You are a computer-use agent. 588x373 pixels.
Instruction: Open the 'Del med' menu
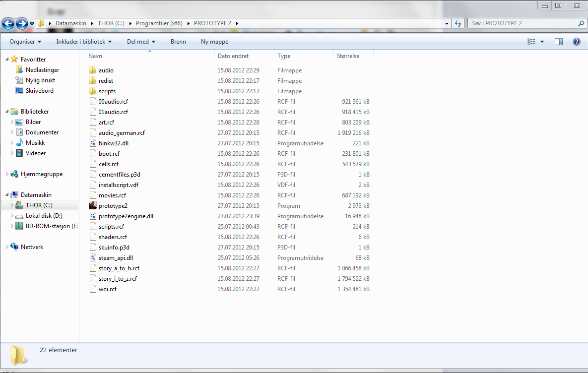pyautogui.click(x=141, y=42)
